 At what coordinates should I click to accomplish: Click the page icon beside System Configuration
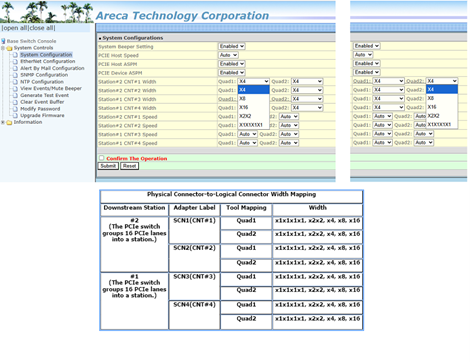coord(15,55)
